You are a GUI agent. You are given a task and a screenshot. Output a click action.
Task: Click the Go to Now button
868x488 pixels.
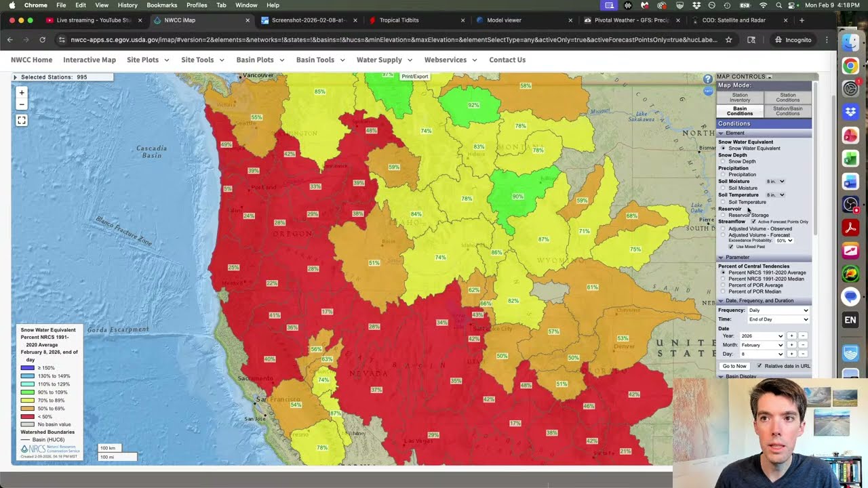click(x=734, y=366)
